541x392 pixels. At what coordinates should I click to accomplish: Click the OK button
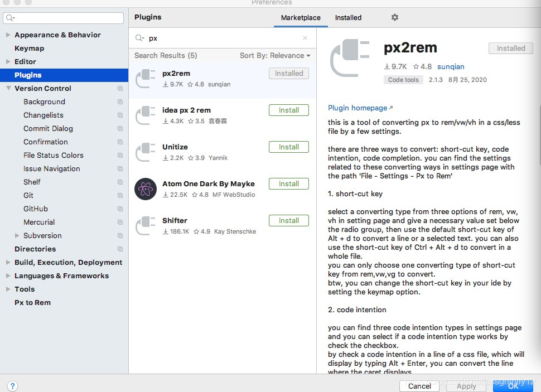tap(513, 386)
